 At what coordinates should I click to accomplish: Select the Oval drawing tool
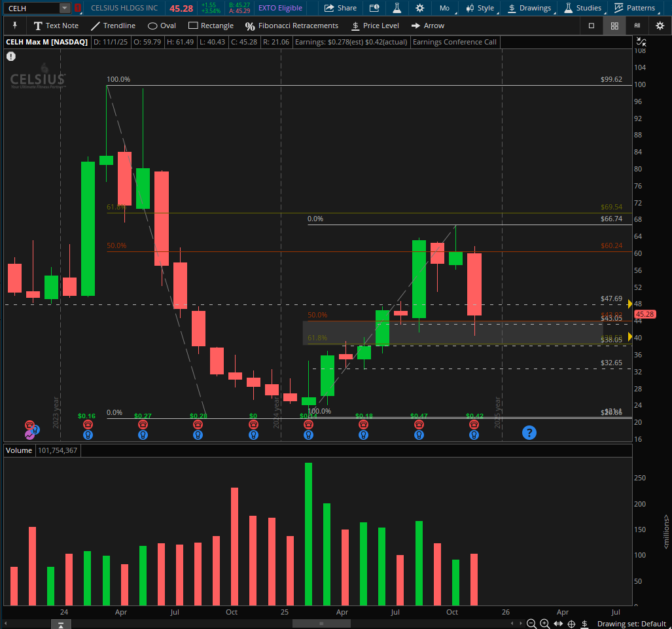click(x=162, y=26)
